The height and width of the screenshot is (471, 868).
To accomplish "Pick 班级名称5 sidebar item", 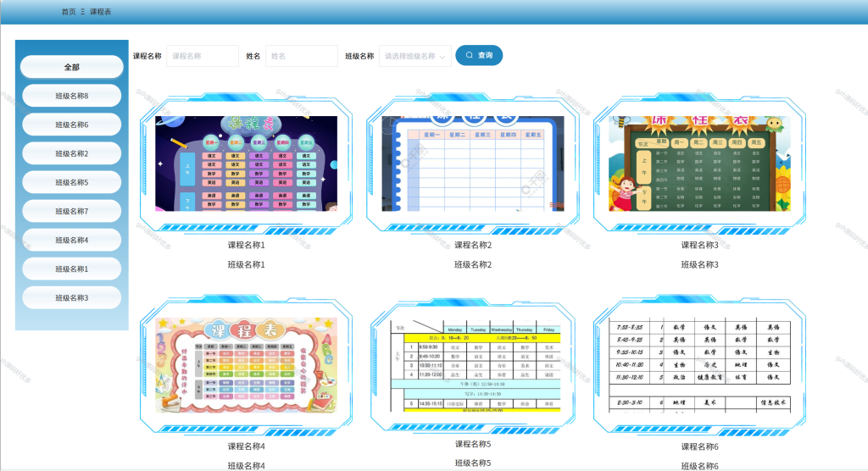I will [x=72, y=182].
